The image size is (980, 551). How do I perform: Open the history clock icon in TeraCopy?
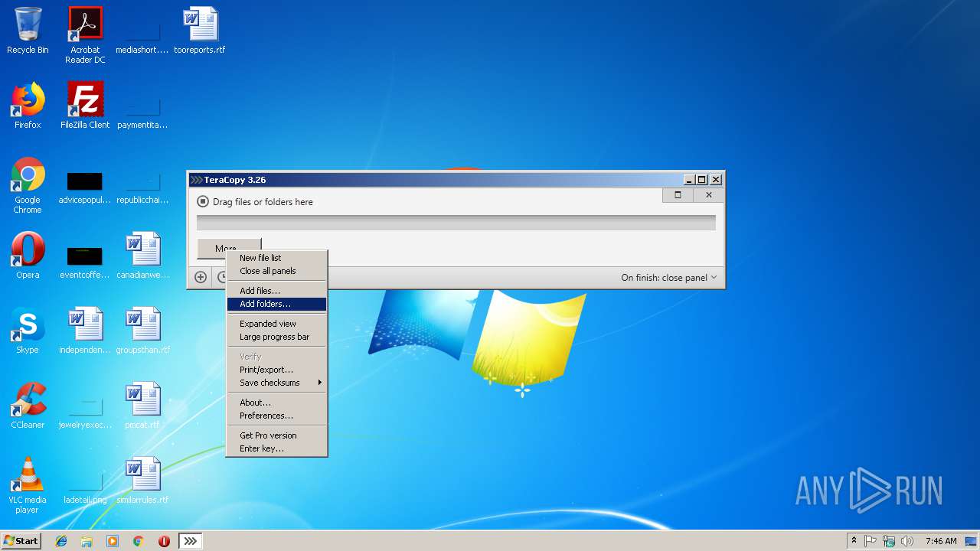221,277
